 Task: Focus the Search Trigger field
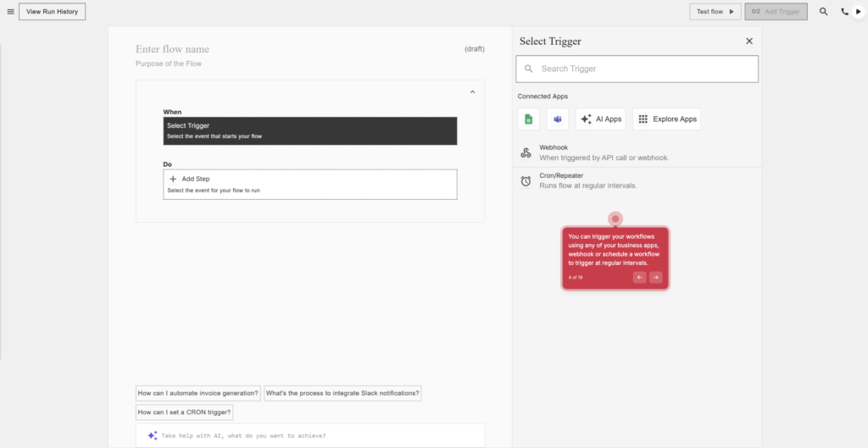pos(637,69)
